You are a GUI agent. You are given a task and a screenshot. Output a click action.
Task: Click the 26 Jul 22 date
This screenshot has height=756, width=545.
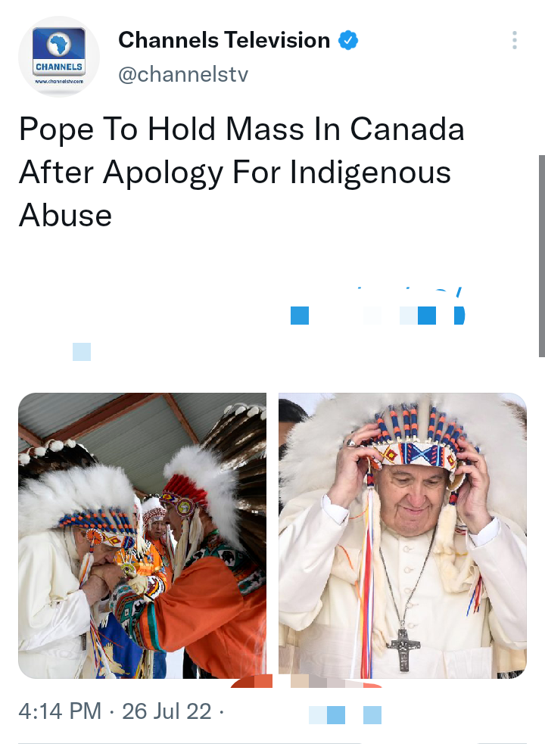coord(167,711)
